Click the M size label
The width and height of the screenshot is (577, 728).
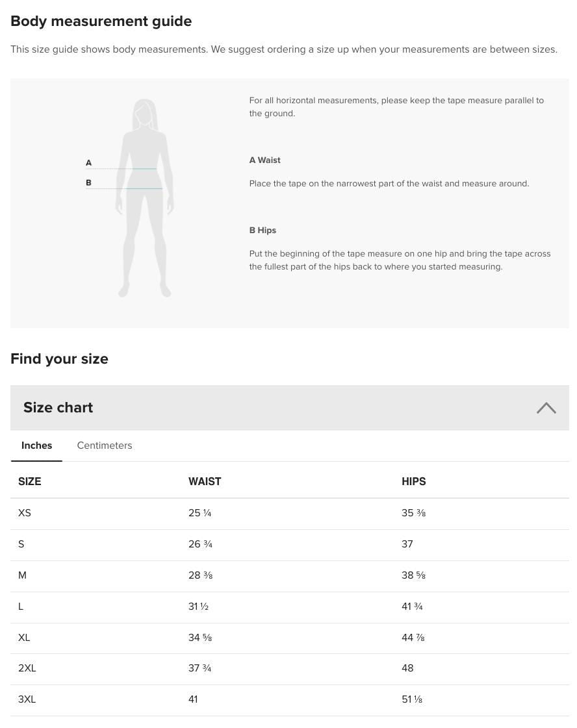23,575
